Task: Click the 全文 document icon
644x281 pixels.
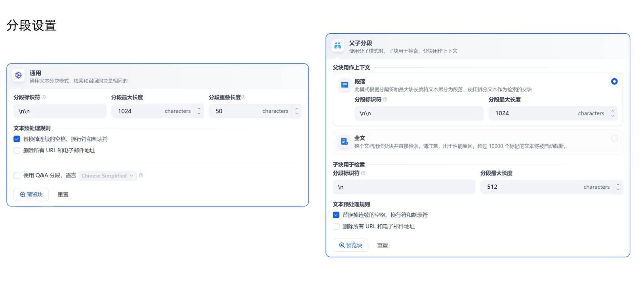Action: [x=345, y=141]
